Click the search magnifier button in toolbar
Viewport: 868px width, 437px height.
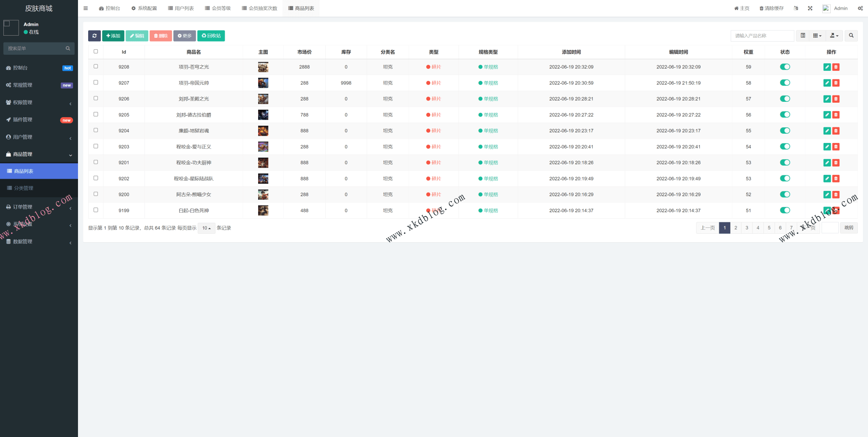pos(851,36)
